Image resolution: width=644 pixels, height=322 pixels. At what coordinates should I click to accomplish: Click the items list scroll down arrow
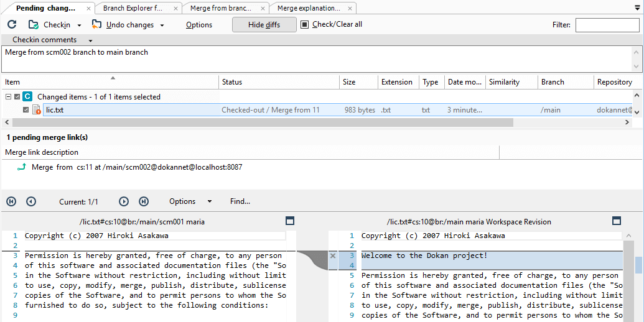tap(637, 111)
